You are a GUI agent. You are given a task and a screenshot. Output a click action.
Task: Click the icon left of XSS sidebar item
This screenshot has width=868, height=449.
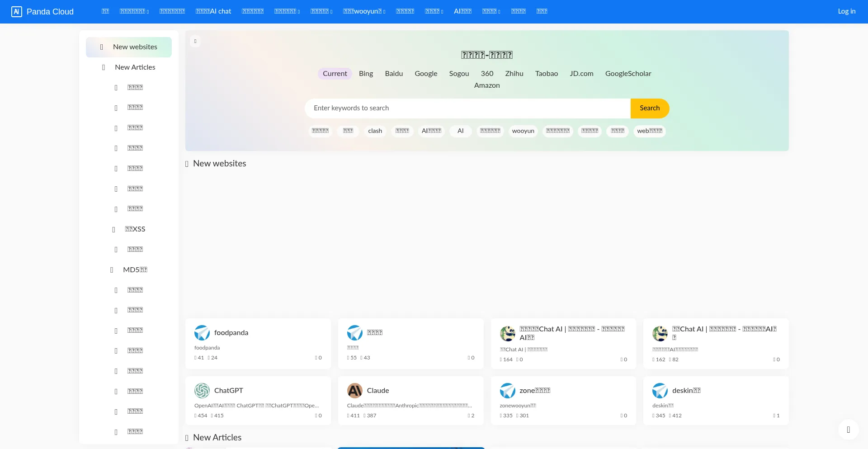click(113, 229)
